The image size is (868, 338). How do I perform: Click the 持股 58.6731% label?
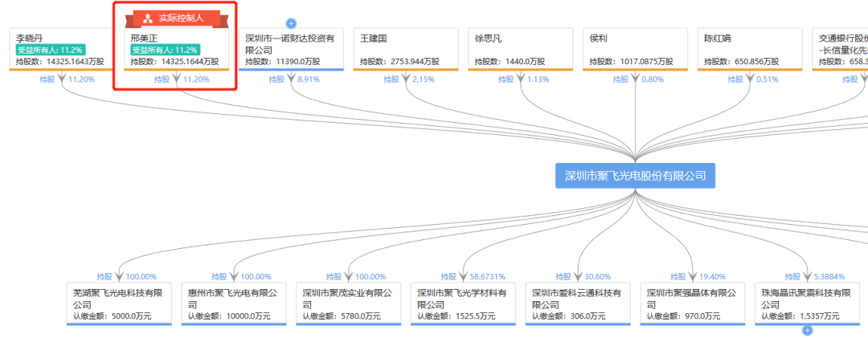[473, 276]
